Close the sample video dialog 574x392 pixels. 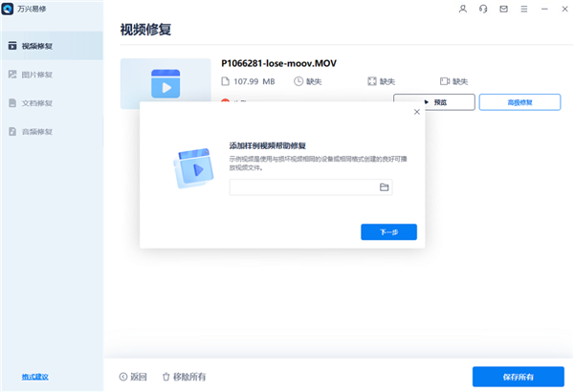point(416,112)
